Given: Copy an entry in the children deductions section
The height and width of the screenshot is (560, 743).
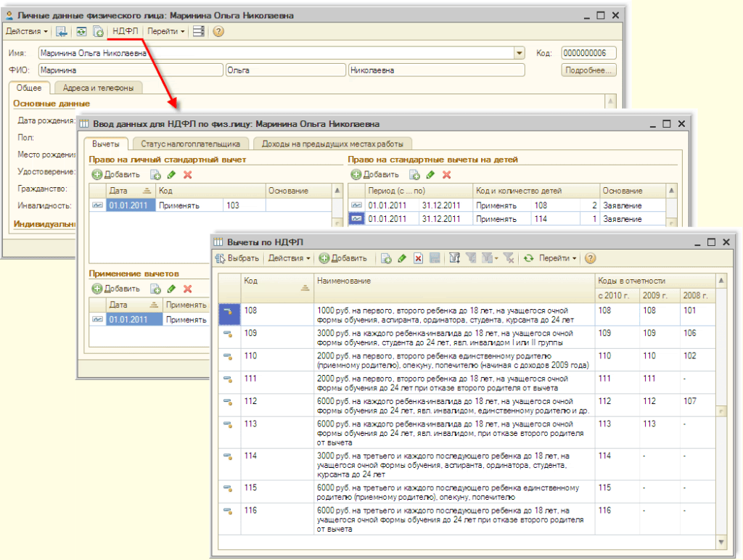Looking at the screenshot, I should [414, 175].
